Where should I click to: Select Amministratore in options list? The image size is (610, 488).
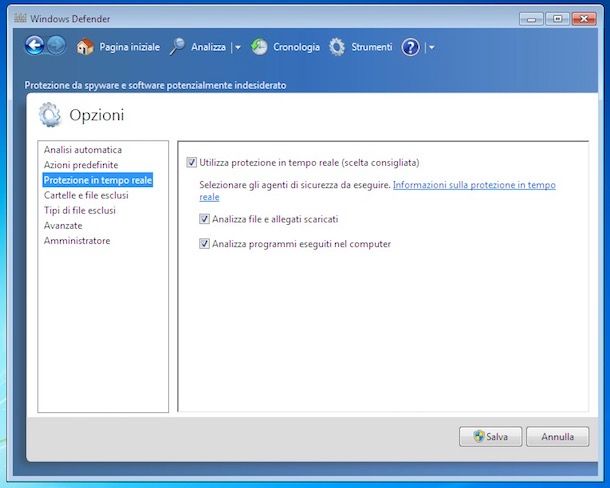coord(77,241)
